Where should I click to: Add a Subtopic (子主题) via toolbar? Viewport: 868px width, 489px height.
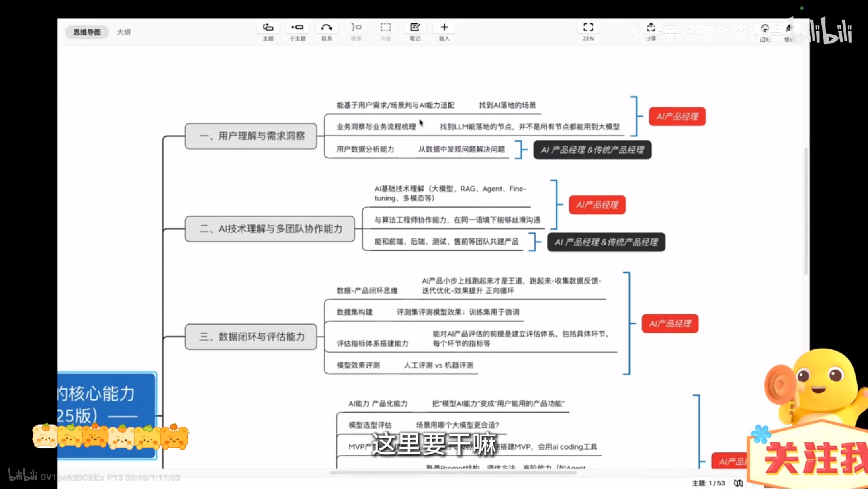coord(297,28)
